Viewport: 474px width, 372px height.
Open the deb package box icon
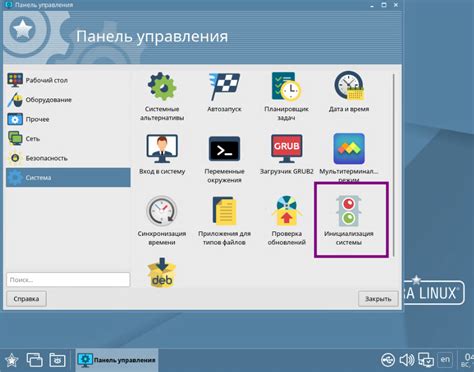(x=162, y=272)
